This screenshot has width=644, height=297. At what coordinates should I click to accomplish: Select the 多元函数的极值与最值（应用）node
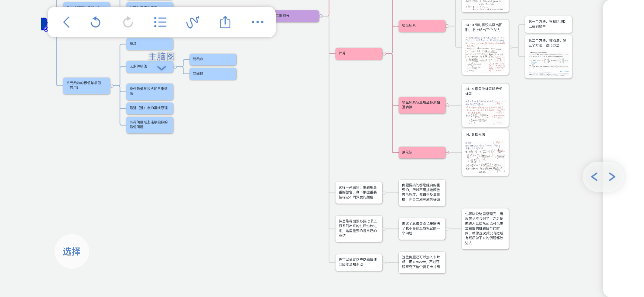pyautogui.click(x=87, y=85)
